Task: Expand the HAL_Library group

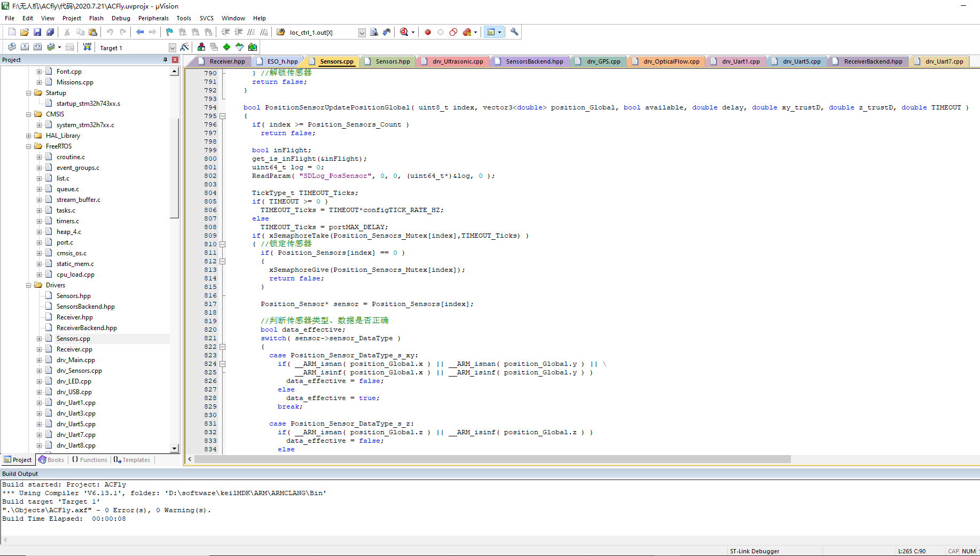Action: [x=28, y=136]
